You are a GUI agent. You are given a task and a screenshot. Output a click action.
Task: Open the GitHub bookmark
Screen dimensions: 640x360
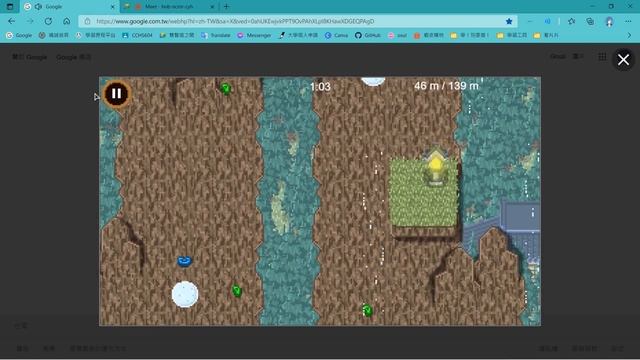[368, 36]
